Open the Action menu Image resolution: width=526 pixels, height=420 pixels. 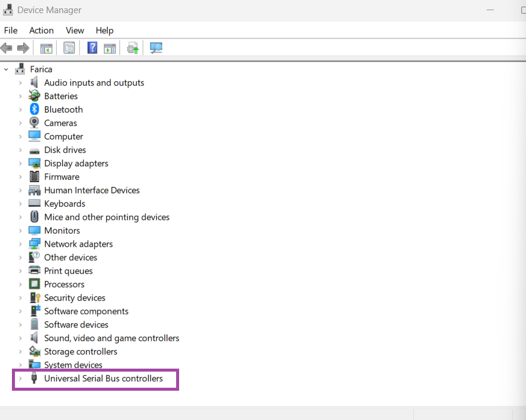click(41, 30)
